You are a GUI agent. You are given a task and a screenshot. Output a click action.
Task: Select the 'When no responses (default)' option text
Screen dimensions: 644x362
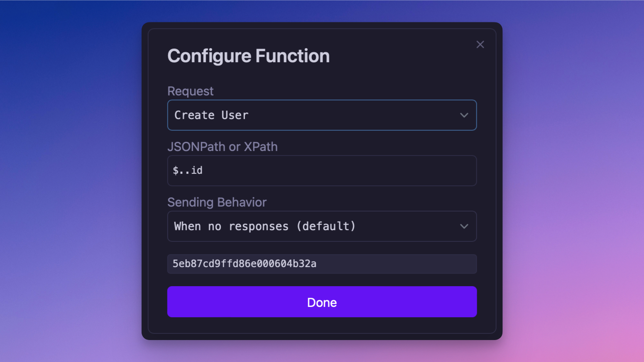264,226
